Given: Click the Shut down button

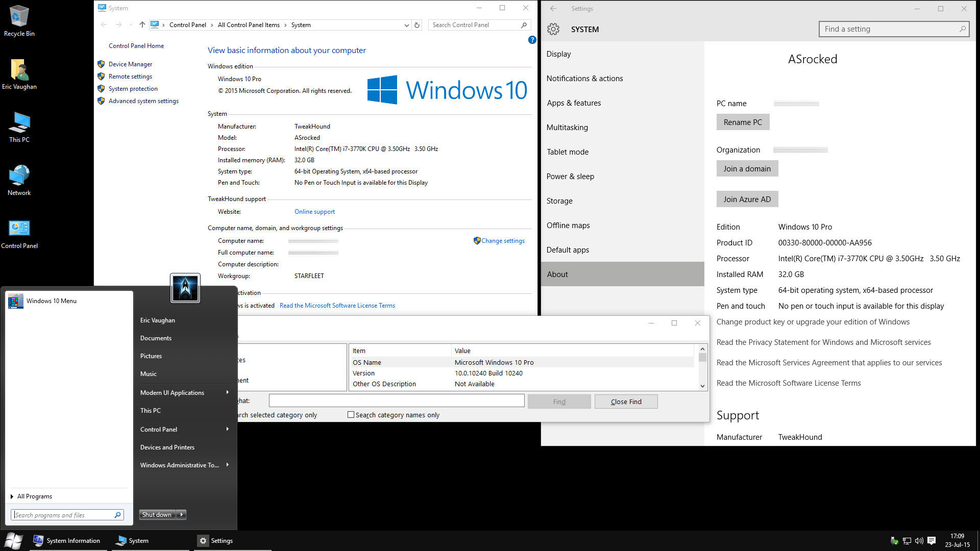Looking at the screenshot, I should pos(157,515).
